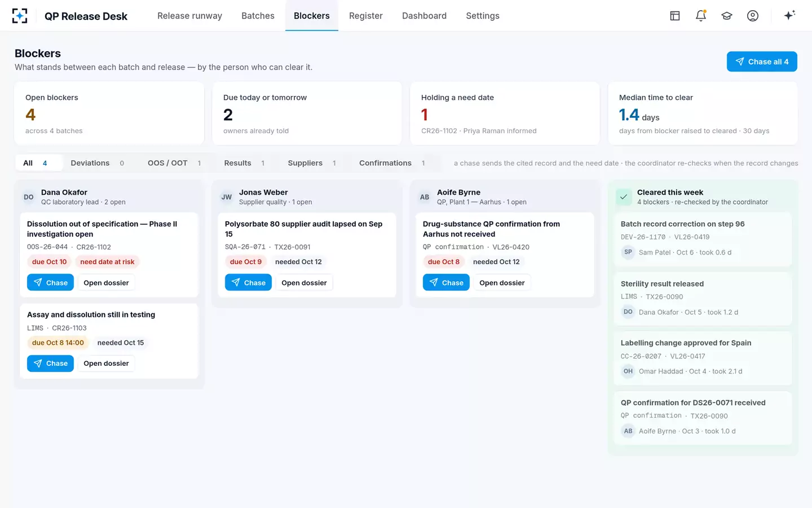Open dossier for Drug-substance QP confirmation
The image size is (812, 508).
coord(502,283)
